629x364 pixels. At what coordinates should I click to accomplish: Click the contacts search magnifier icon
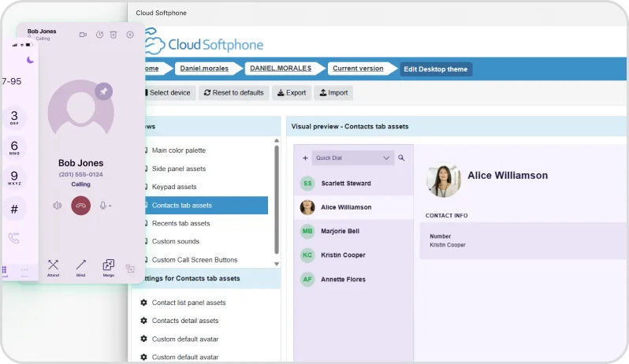(x=401, y=158)
